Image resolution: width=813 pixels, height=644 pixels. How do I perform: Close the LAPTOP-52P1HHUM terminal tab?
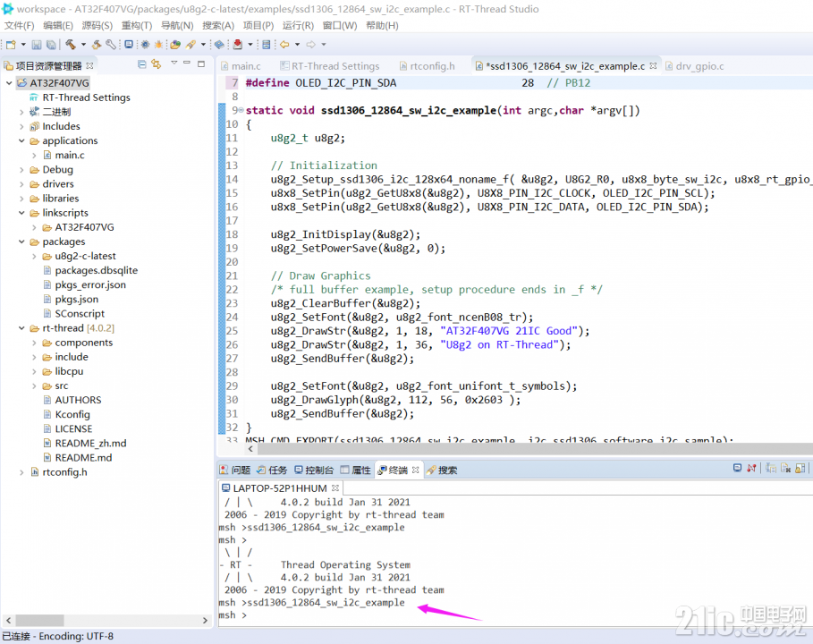[x=335, y=488]
